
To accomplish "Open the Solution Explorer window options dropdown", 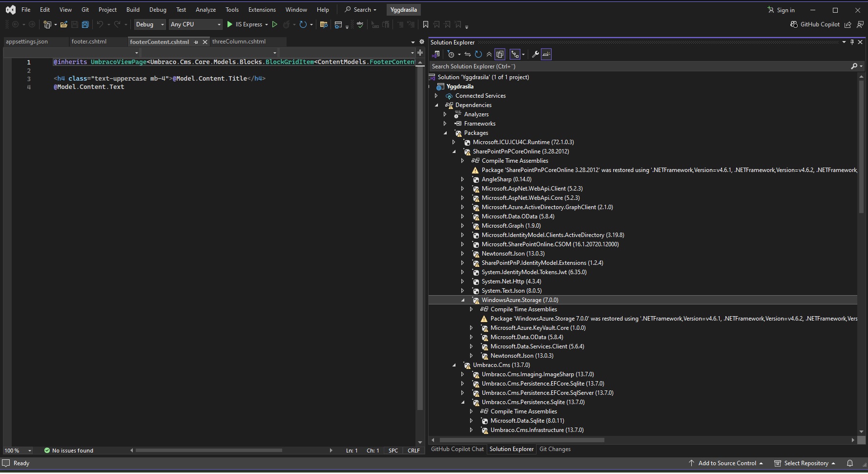I will (844, 43).
